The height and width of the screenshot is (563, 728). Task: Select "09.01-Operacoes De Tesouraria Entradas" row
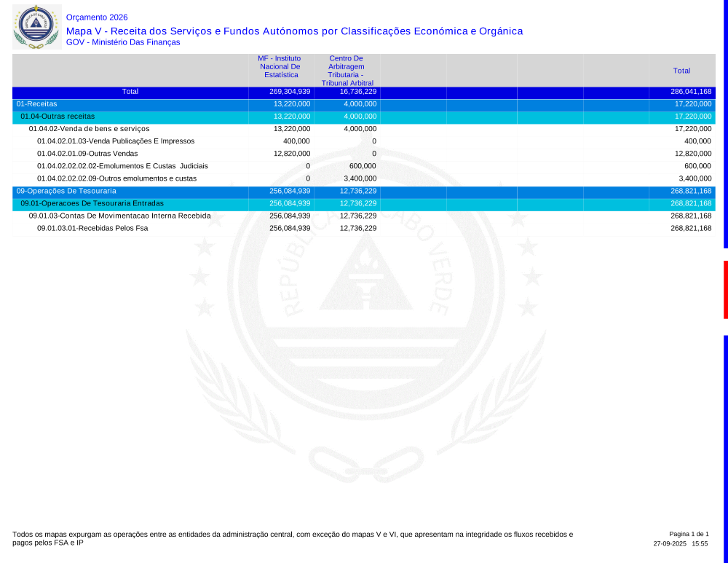click(92, 203)
